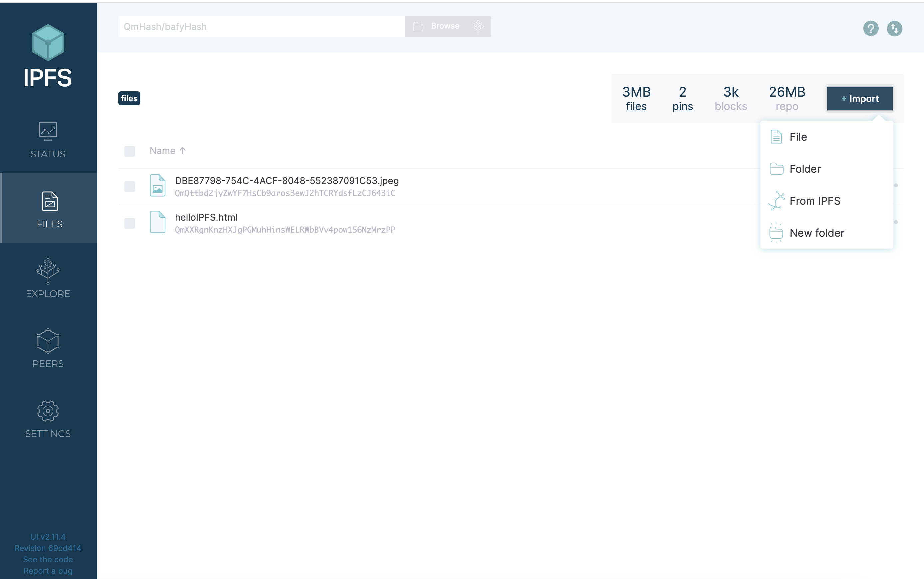Click the pins link in stats

[683, 107]
